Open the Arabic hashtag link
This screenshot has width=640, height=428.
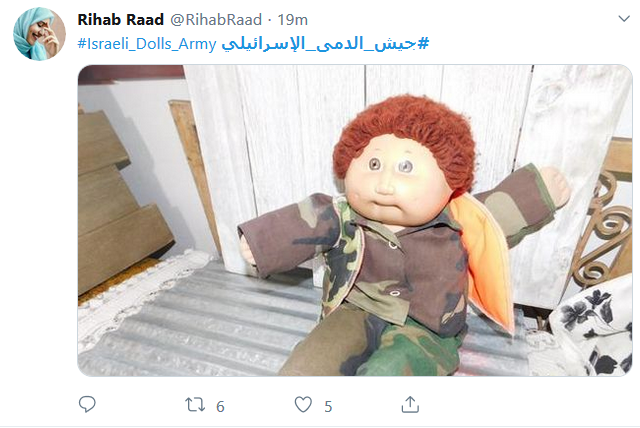[x=325, y=44]
